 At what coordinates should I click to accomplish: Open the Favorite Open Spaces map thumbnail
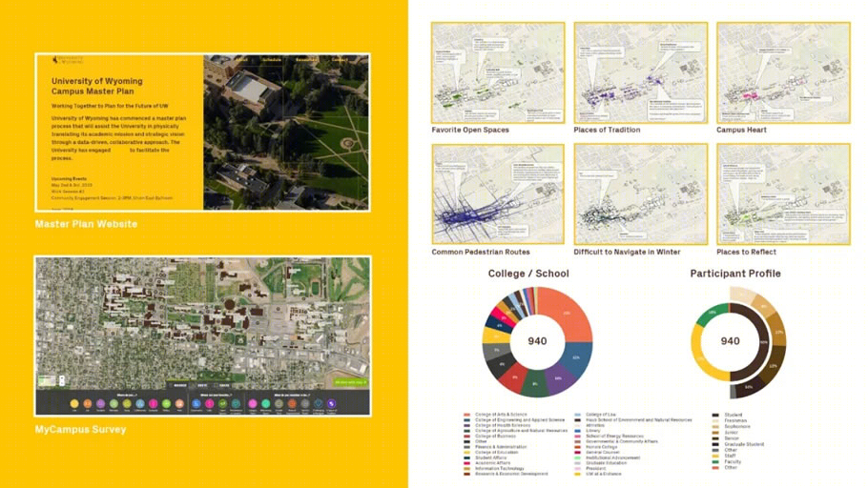click(x=498, y=72)
